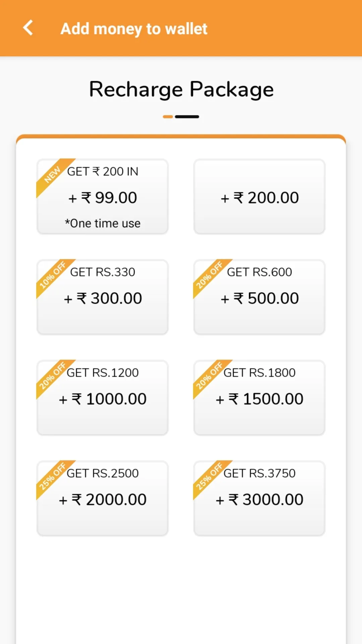362x644 pixels.
Task: Select the ₹99.00 one time use package
Action: (103, 197)
